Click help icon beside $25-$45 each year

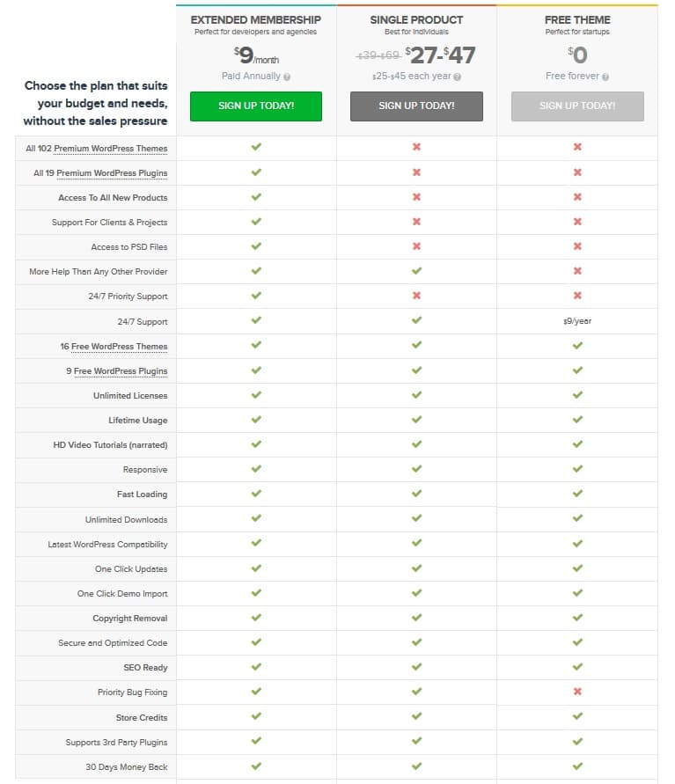click(x=457, y=77)
